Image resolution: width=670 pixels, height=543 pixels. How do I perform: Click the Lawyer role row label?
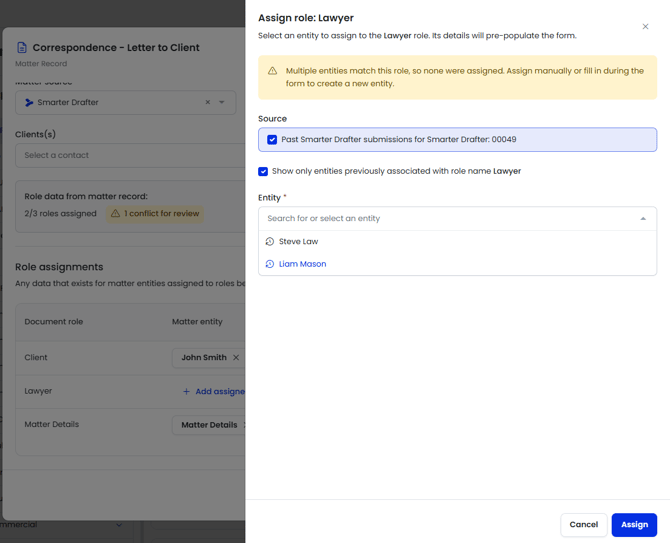coord(38,391)
